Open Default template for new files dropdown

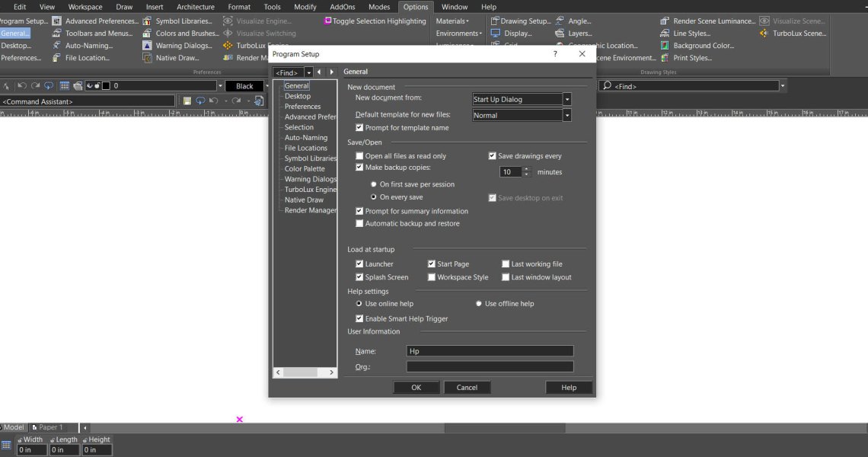(566, 115)
